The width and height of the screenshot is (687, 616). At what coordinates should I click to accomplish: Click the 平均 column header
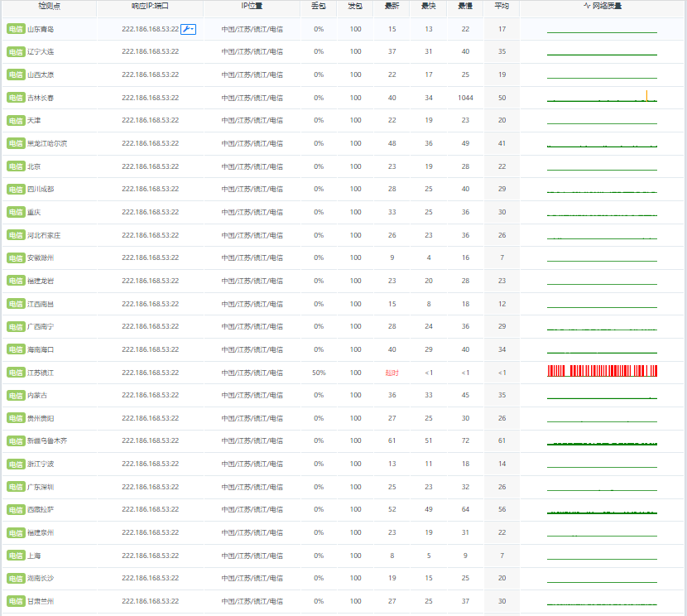point(502,7)
